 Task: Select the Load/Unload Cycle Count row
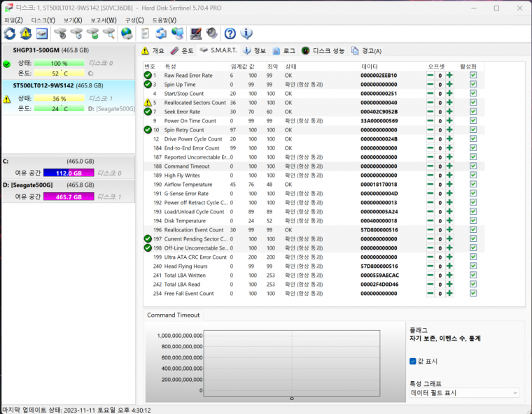(x=314, y=211)
